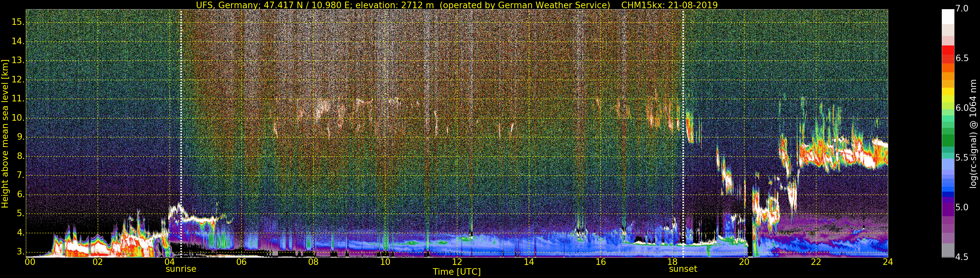Click the "7." height axis tick label
Viewport: 980px width, 278px height.
pyautogui.click(x=20, y=176)
